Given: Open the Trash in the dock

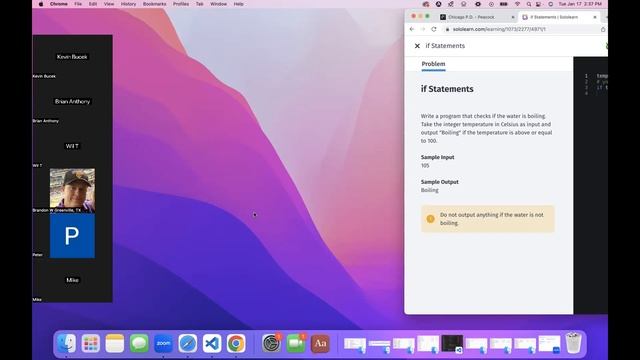Looking at the screenshot, I should tap(573, 343).
